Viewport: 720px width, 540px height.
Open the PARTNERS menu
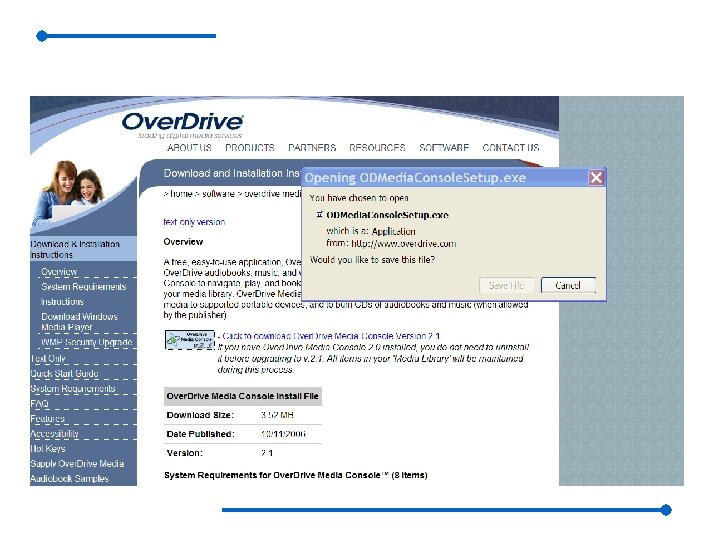(x=312, y=147)
